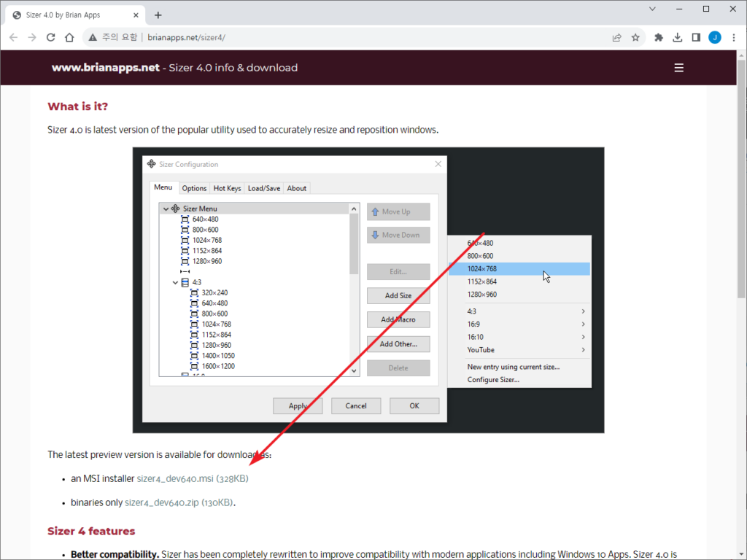
Task: Reload the current page
Action: [50, 37]
